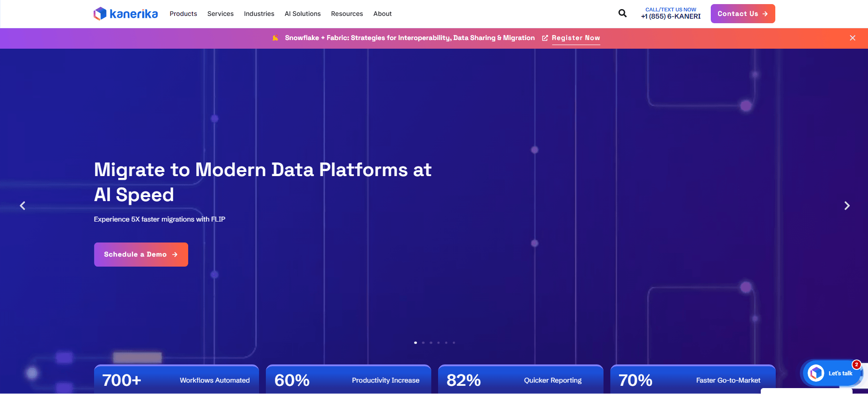Select the first carousel dot
Screen dimensions: 868x394
(x=415, y=343)
